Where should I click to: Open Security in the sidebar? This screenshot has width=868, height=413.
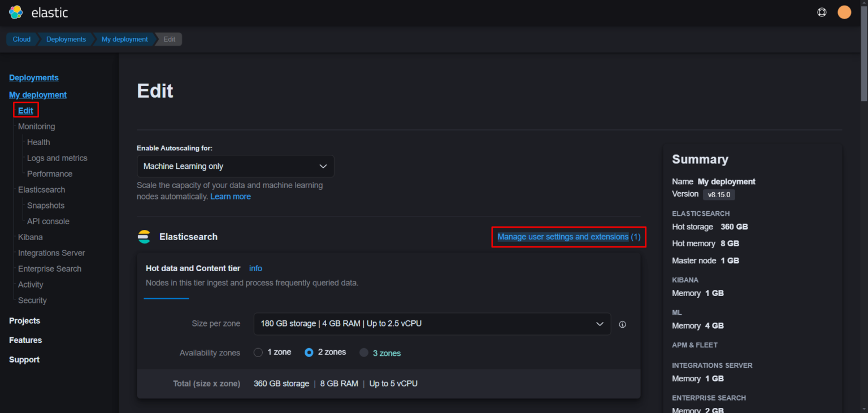pos(32,300)
